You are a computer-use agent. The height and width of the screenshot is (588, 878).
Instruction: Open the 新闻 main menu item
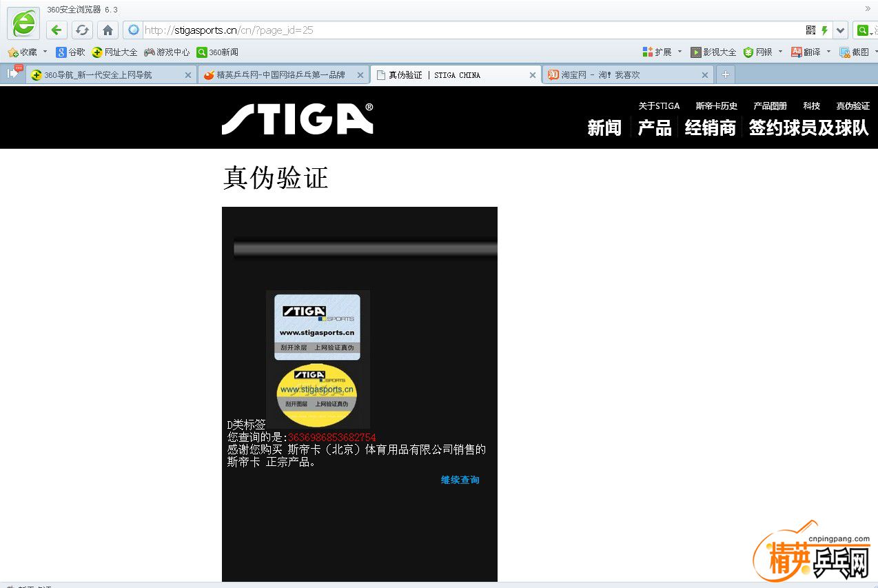click(604, 128)
